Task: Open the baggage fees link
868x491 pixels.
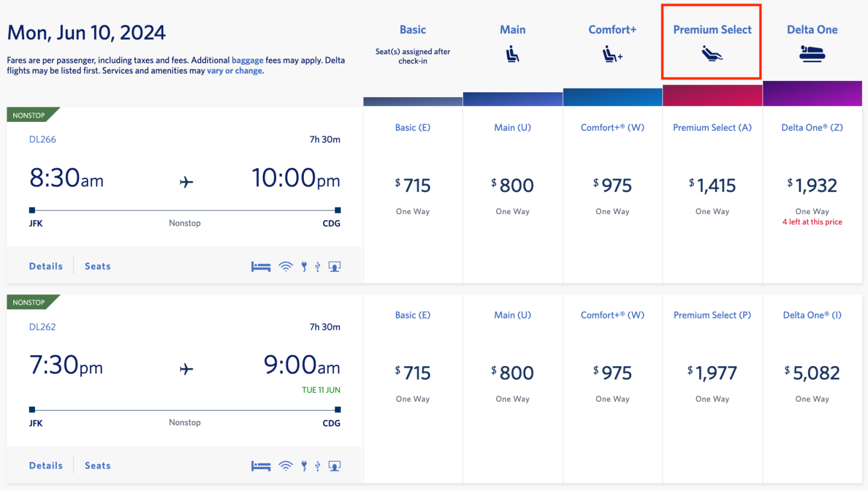Action: click(248, 60)
